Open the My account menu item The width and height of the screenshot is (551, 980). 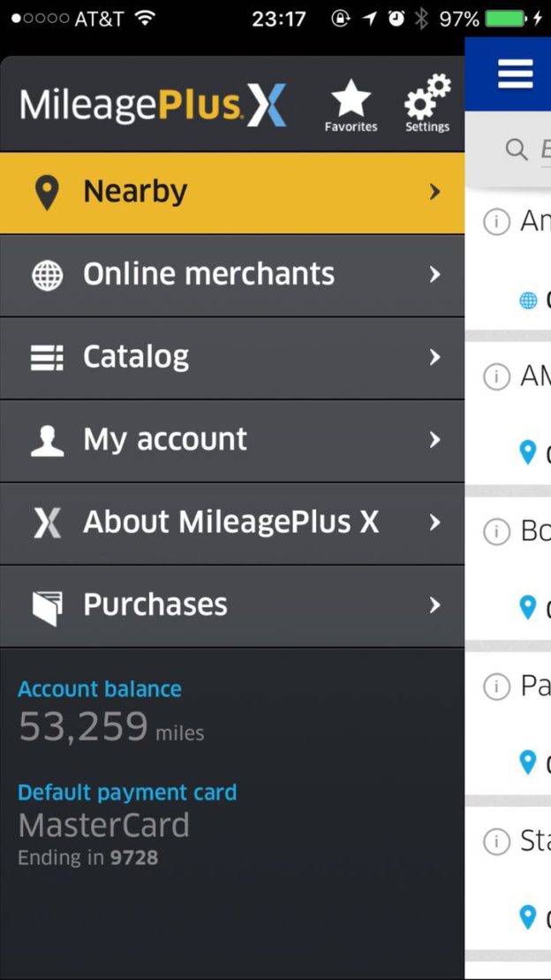(165, 439)
